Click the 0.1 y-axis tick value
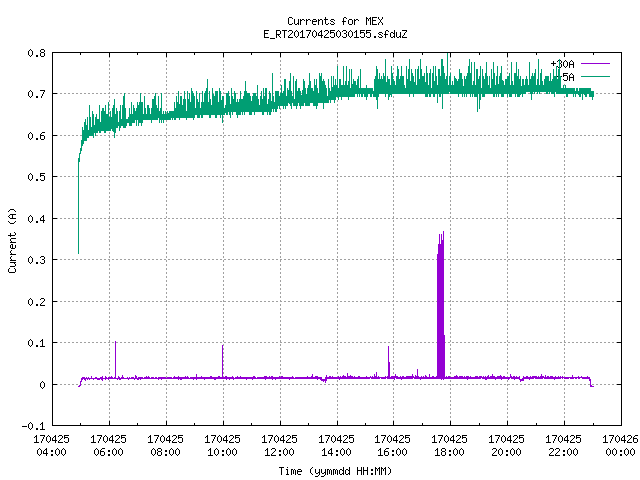This screenshot has height=480, width=640. [36, 343]
